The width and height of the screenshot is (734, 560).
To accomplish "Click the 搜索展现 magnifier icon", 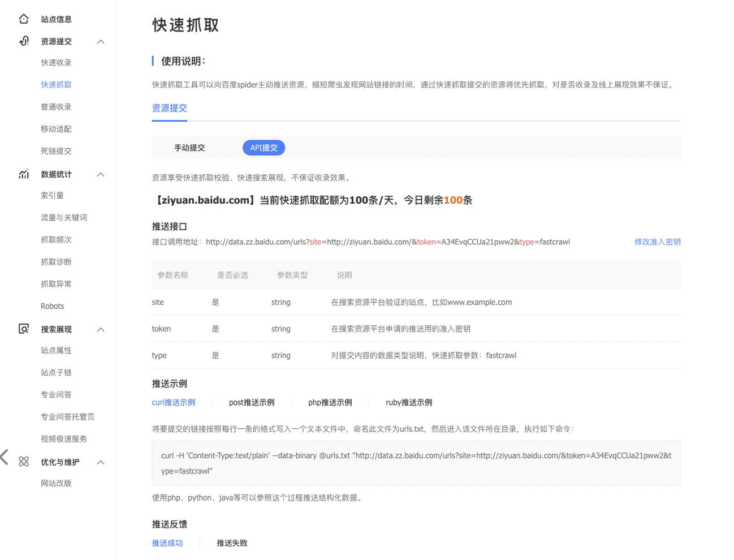I will click(23, 329).
